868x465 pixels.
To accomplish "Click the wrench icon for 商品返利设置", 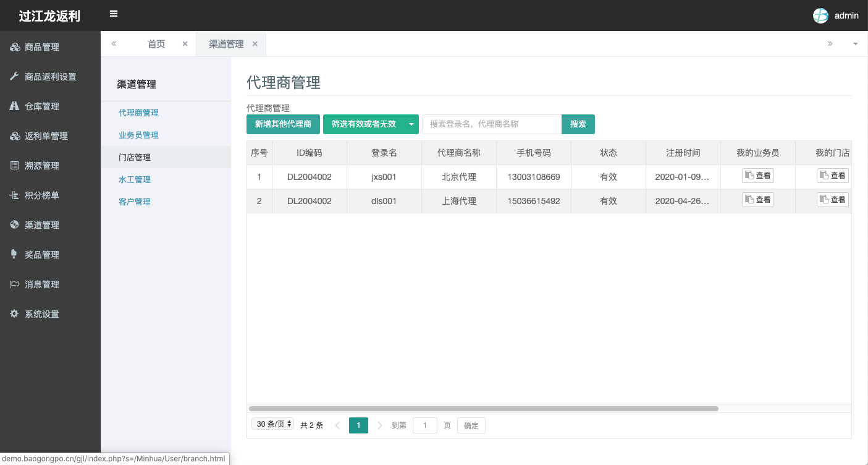I will [x=15, y=77].
